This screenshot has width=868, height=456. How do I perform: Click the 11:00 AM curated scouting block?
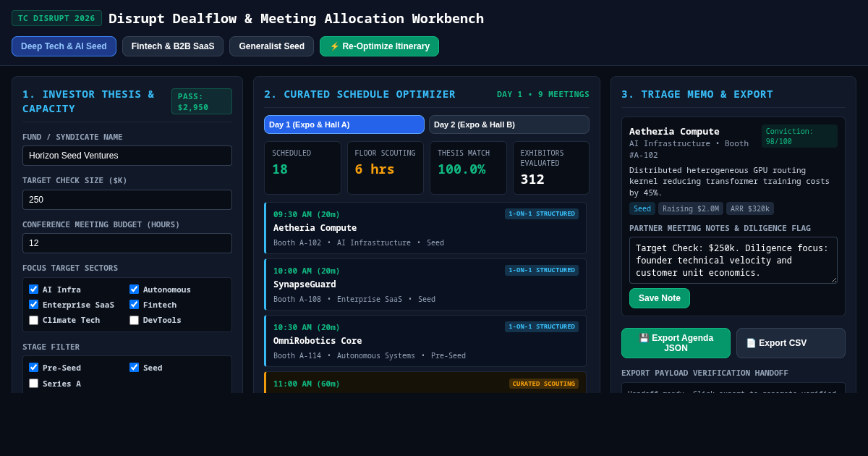point(425,383)
